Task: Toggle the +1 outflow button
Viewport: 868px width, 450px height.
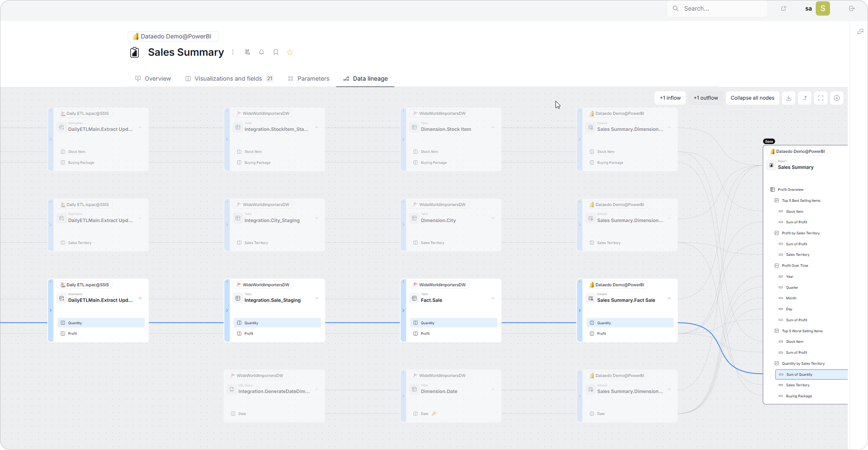Action: pyautogui.click(x=706, y=98)
